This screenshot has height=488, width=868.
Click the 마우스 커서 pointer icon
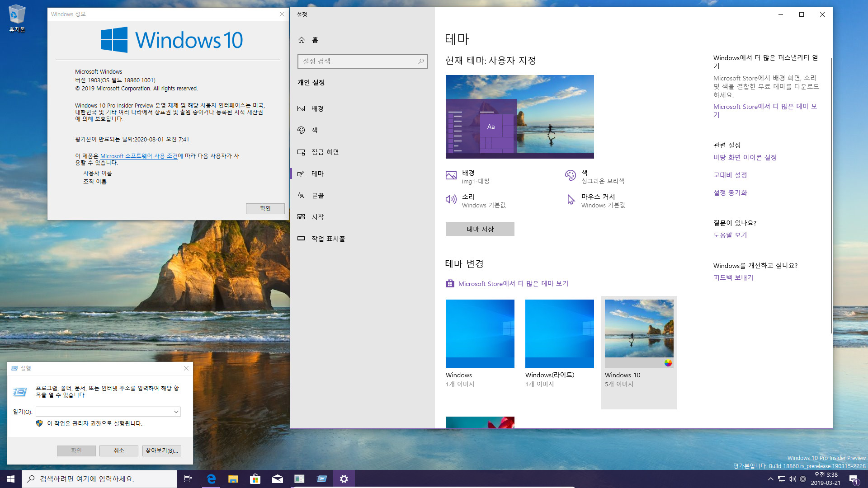tap(571, 199)
